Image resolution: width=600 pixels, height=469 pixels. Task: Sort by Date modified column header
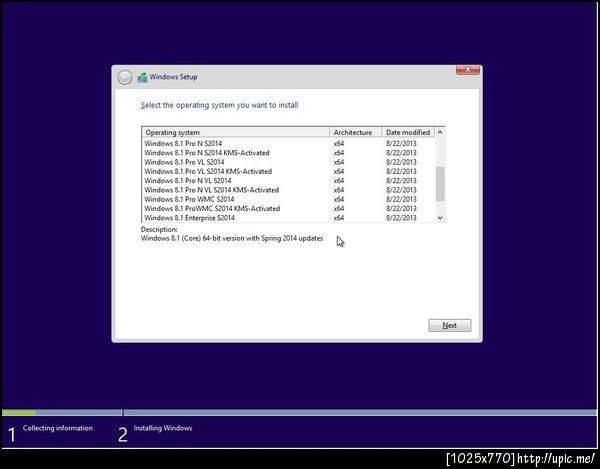click(408, 132)
